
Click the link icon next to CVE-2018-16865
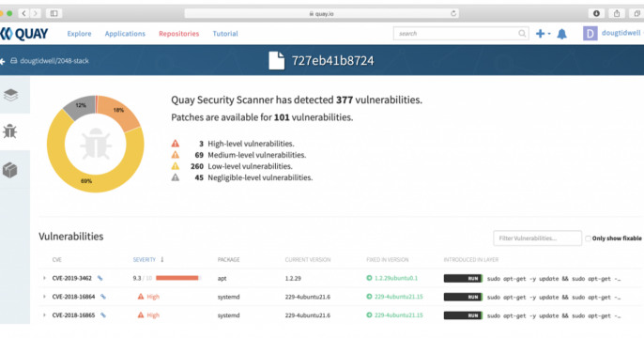click(103, 315)
